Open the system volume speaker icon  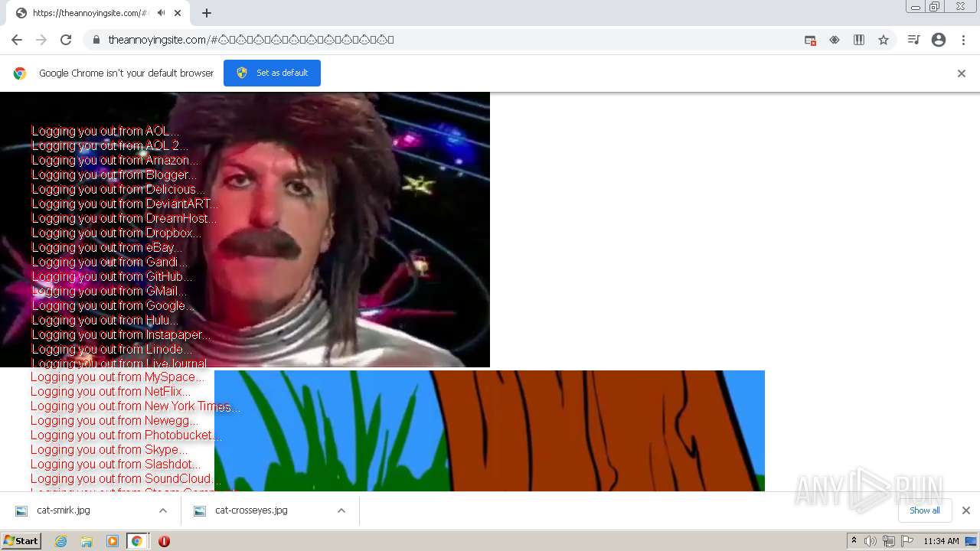coord(871,541)
